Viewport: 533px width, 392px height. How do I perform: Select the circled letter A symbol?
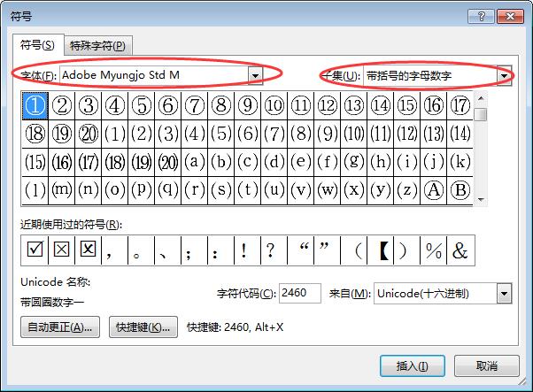coord(434,190)
